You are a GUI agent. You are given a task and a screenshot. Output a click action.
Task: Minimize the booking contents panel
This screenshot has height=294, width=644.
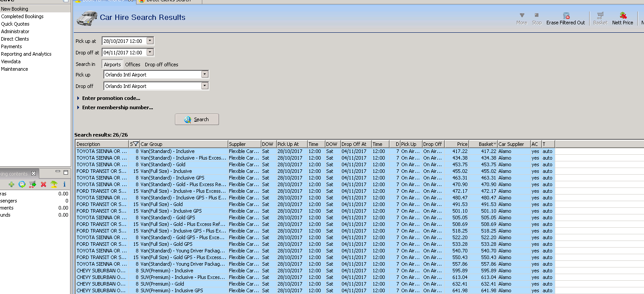[x=58, y=172]
